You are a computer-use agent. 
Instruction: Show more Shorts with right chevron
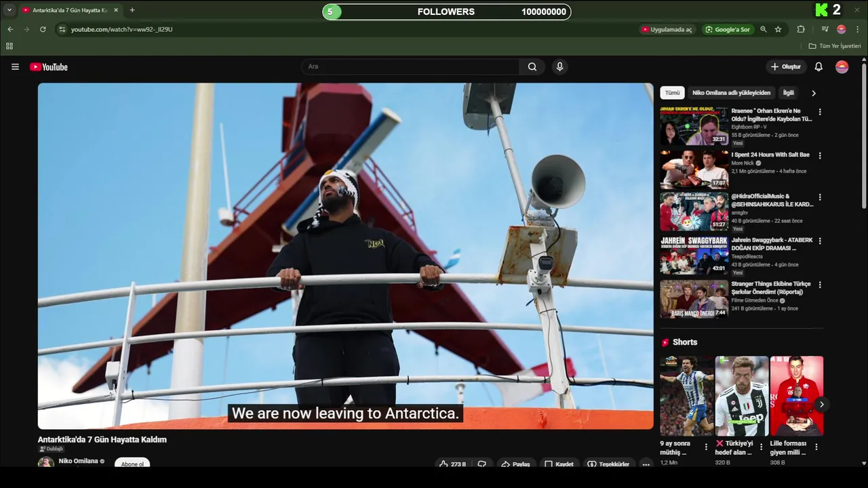[x=821, y=404]
